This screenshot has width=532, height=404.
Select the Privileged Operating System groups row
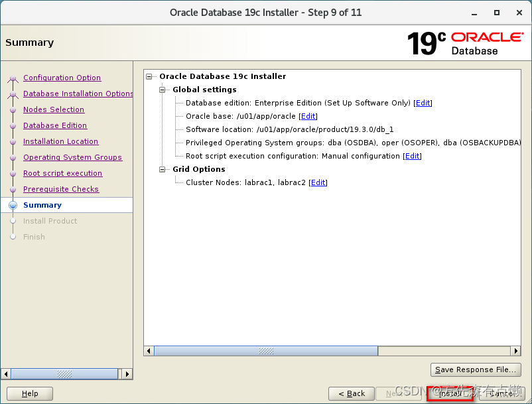click(x=353, y=143)
